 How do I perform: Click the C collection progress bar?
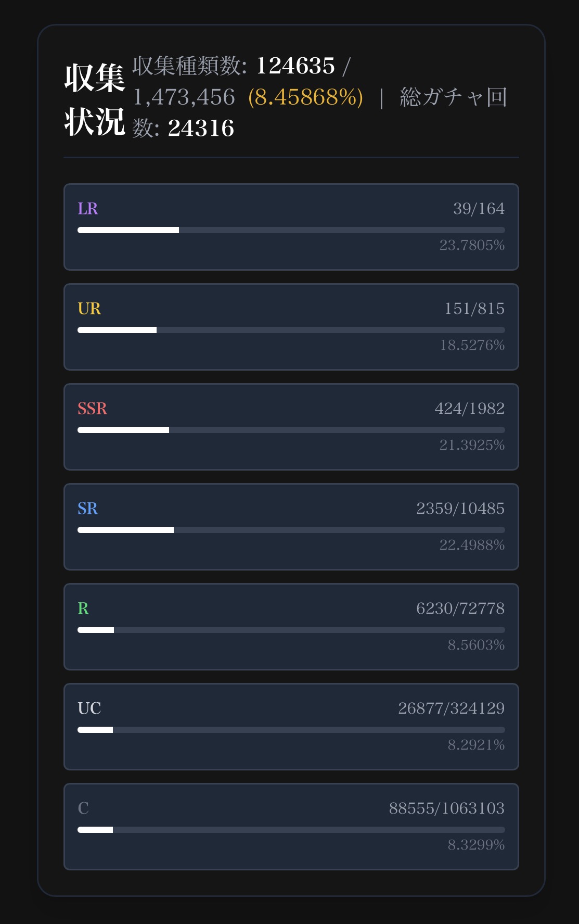[x=291, y=830]
